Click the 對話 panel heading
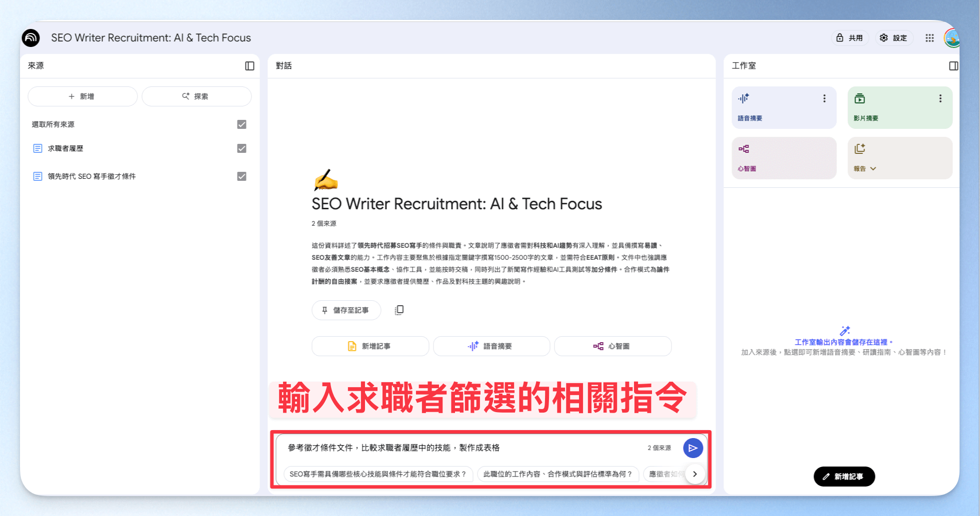This screenshot has width=980, height=516. 284,66
